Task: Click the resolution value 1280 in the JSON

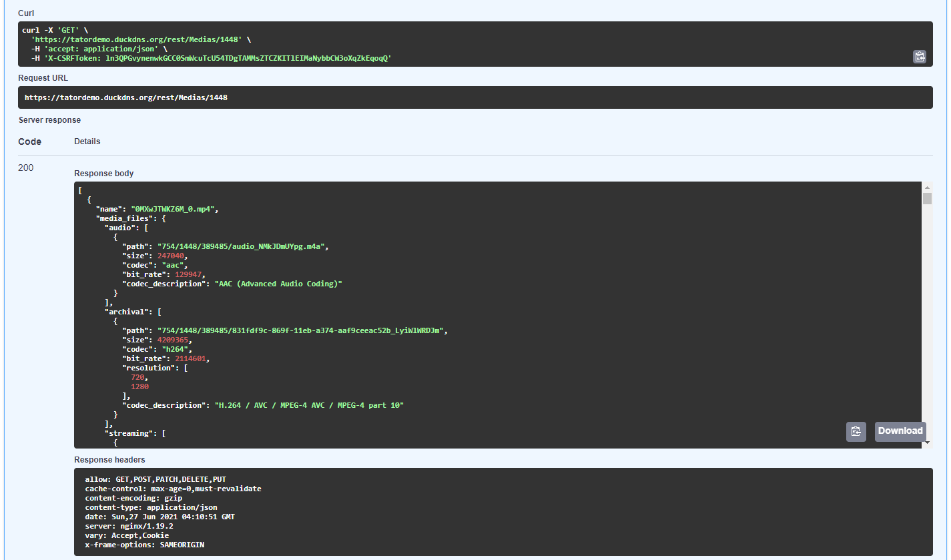Action: point(140,386)
